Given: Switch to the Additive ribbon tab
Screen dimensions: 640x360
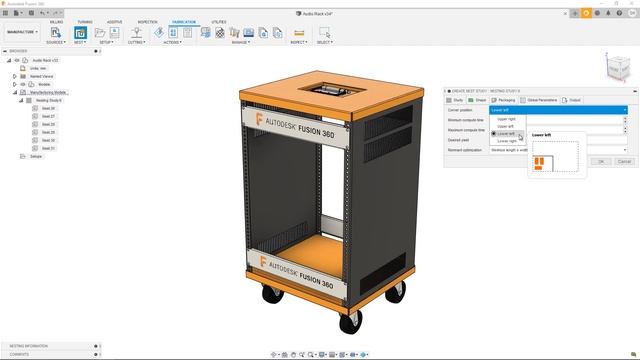Looking at the screenshot, I should pyautogui.click(x=114, y=22).
